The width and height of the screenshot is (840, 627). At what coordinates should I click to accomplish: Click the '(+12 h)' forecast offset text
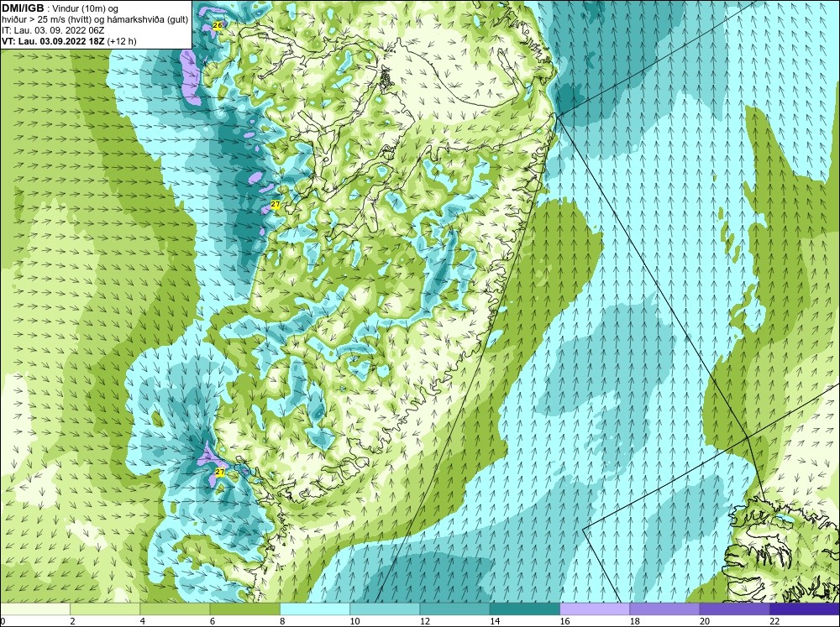[x=122, y=41]
